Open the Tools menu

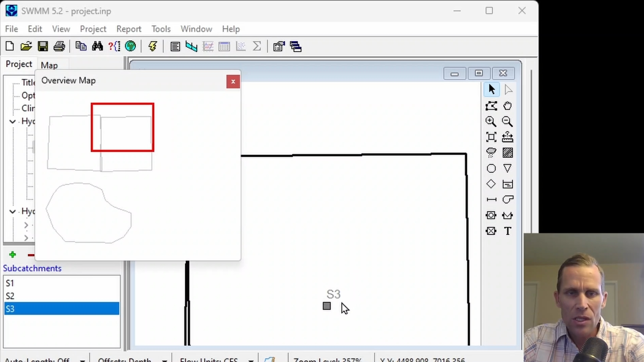tap(161, 29)
